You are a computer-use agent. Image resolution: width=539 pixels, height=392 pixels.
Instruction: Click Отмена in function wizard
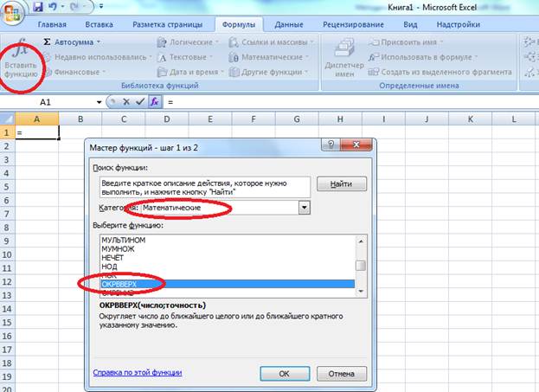pyautogui.click(x=342, y=374)
